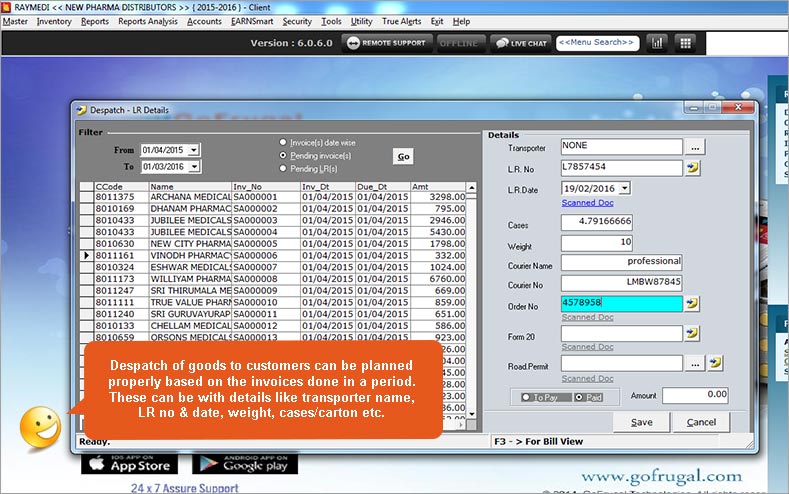Open the To date dropdown

(x=193, y=166)
